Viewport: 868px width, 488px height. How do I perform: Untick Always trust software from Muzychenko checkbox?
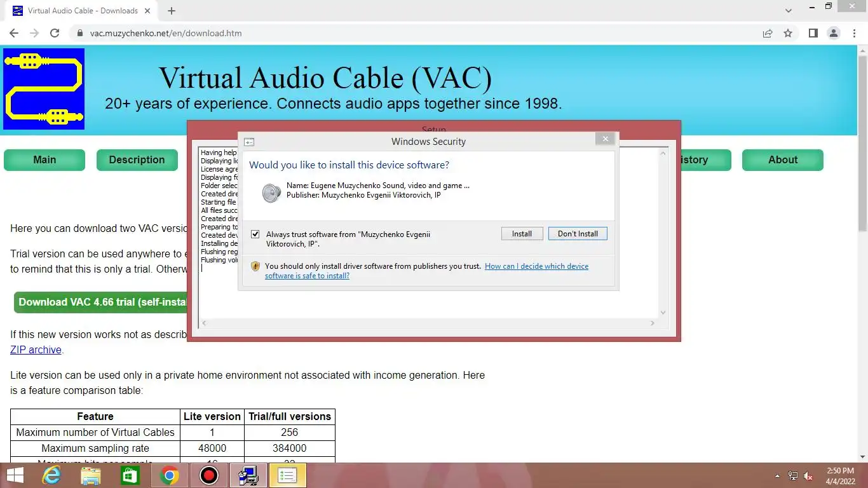coord(255,234)
